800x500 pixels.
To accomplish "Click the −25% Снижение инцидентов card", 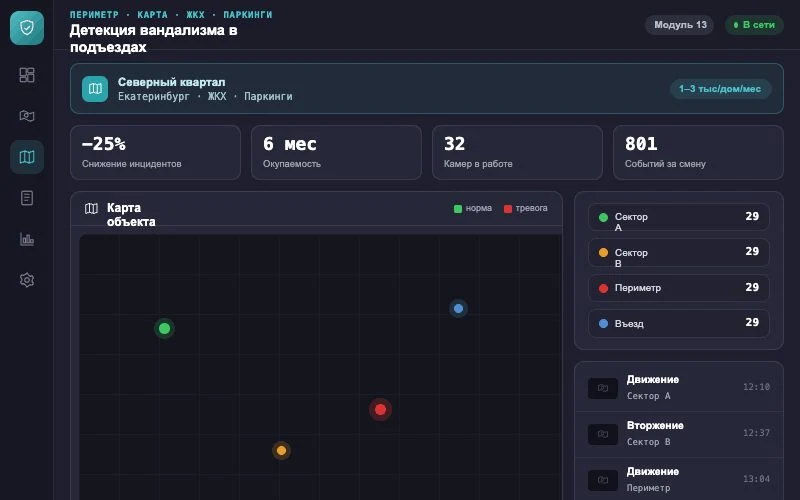I will 156,153.
